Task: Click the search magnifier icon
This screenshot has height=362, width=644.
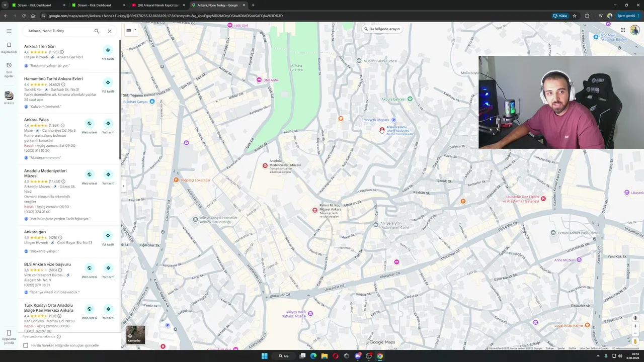Action: [97, 31]
